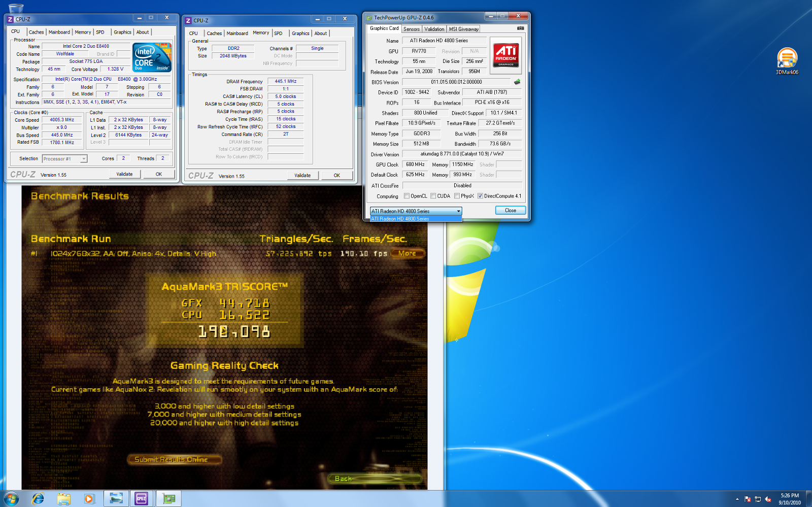
Task: Switch to the CPU-Z taskbar button
Action: click(x=142, y=499)
